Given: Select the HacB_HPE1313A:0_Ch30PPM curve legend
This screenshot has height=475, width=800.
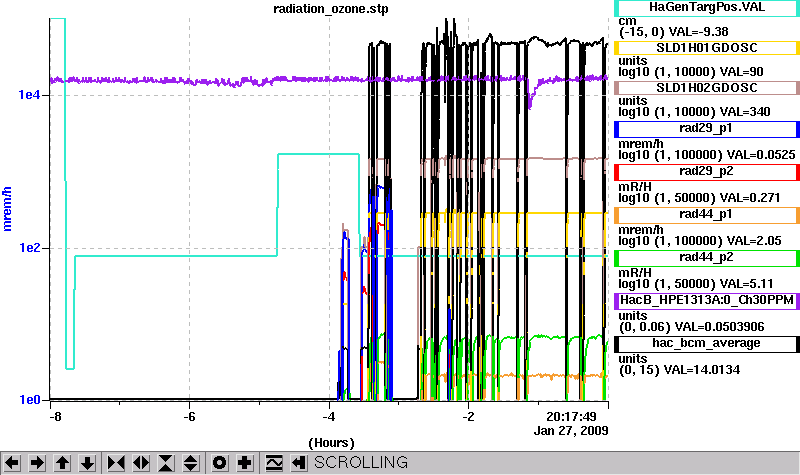Looking at the screenshot, I should point(707,301).
